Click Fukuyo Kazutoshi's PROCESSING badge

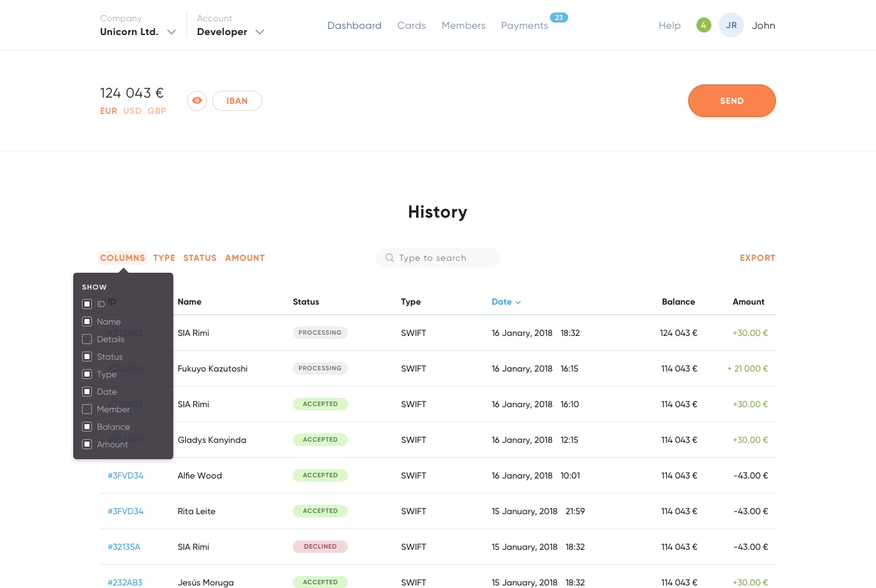pyautogui.click(x=320, y=368)
